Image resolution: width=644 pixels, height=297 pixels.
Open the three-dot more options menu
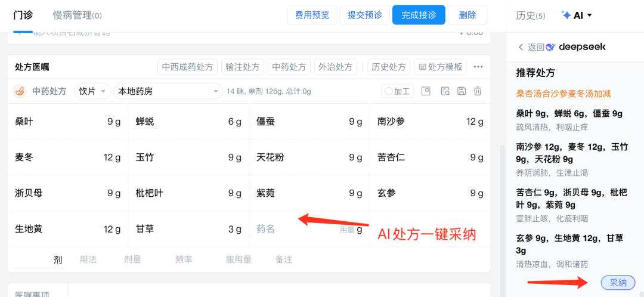tap(478, 67)
